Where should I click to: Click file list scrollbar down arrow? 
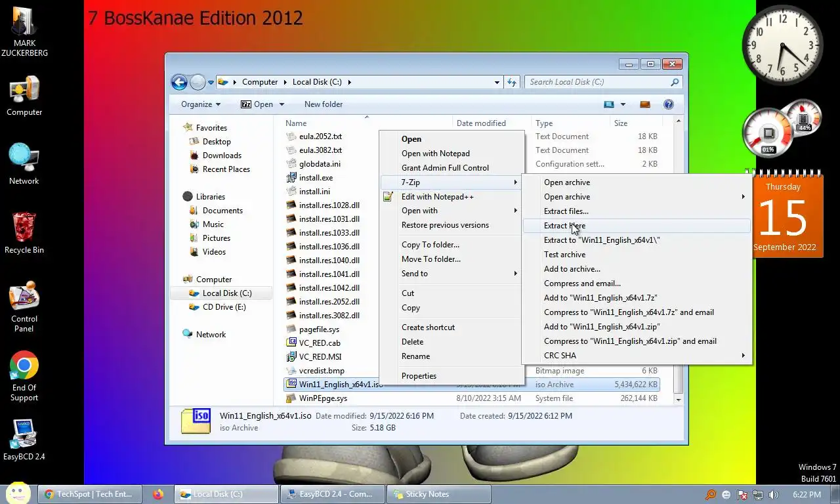pyautogui.click(x=679, y=400)
